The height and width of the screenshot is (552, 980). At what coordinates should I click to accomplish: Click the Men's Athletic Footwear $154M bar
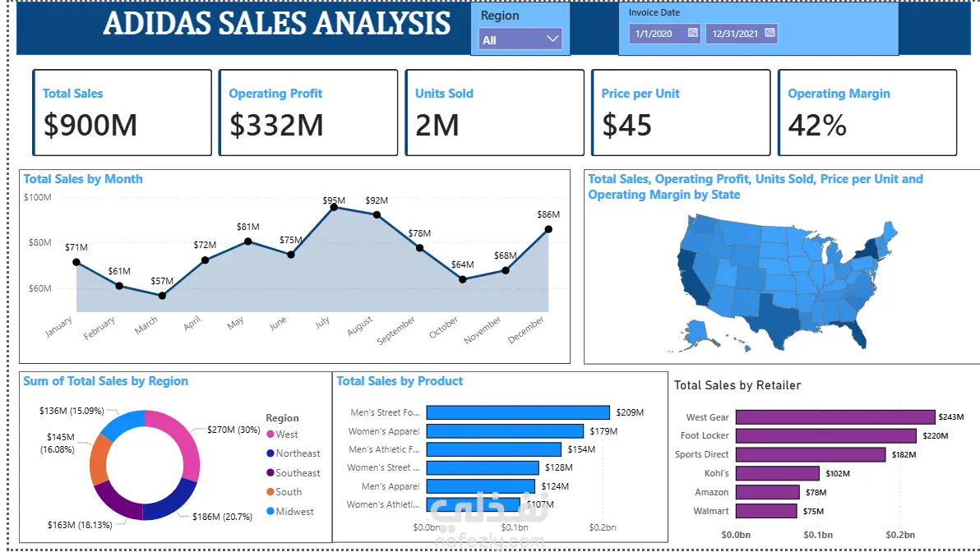tap(494, 449)
